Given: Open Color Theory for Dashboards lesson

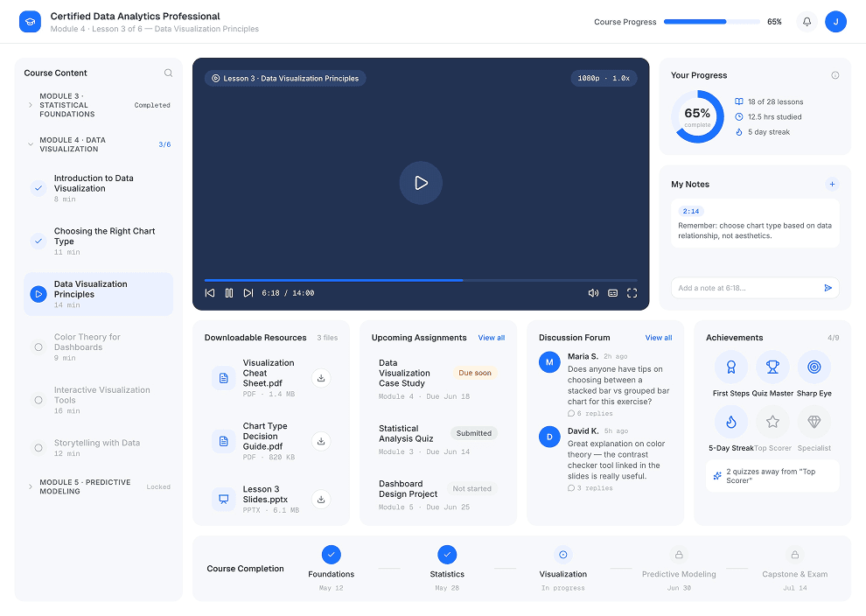Looking at the screenshot, I should (x=98, y=347).
